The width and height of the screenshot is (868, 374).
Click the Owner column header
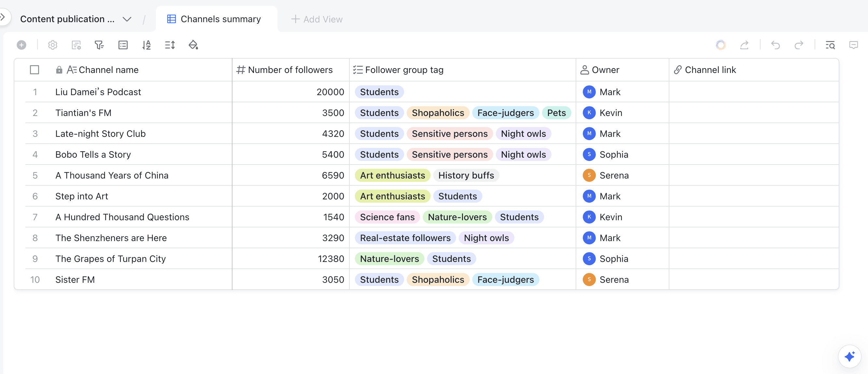(605, 70)
